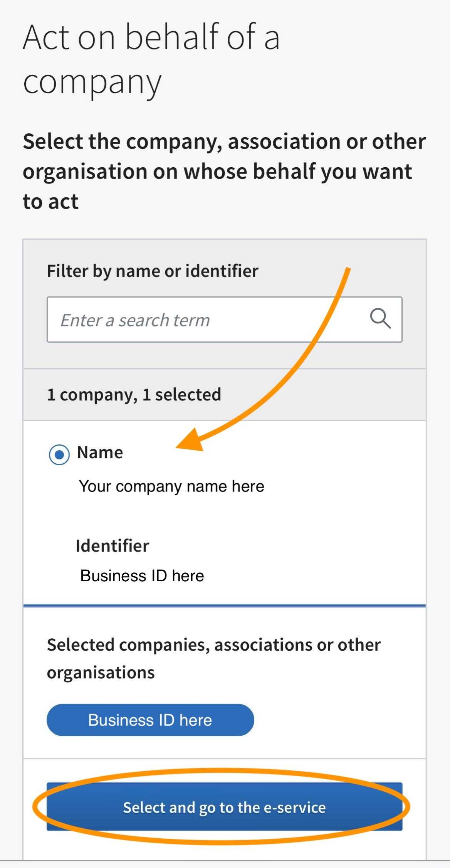Click 'Select and go to the e-service' button
Viewport: 450px width, 868px height.
click(225, 807)
